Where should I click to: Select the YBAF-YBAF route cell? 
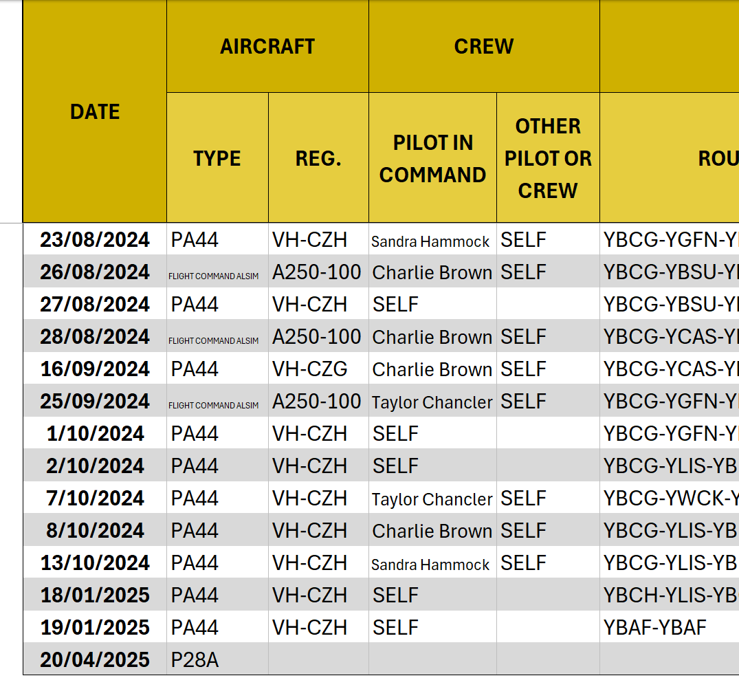[x=655, y=627]
